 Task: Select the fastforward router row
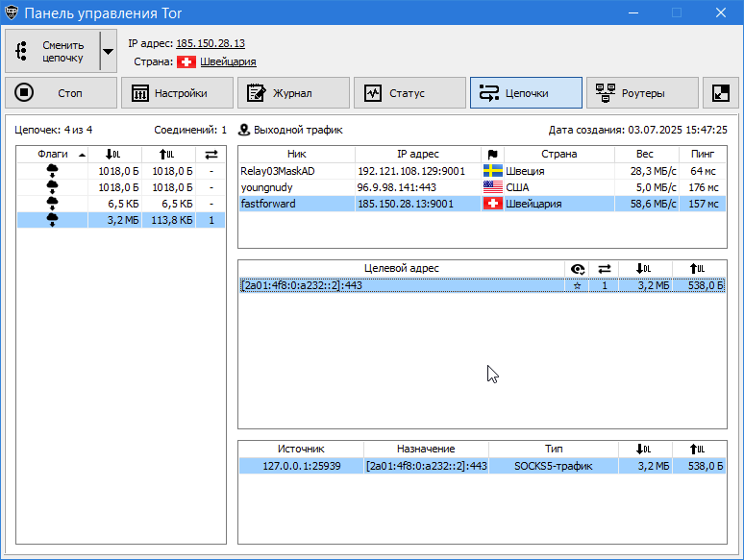point(483,204)
